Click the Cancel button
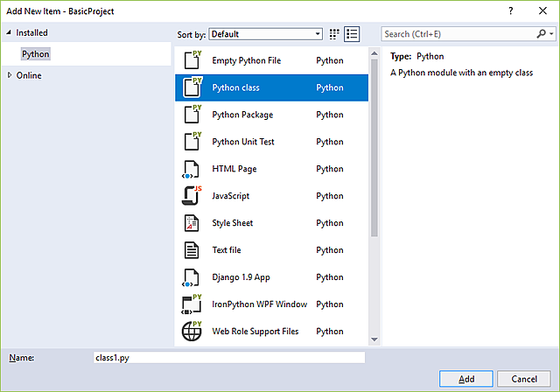The height and width of the screenshot is (392, 560). click(524, 379)
